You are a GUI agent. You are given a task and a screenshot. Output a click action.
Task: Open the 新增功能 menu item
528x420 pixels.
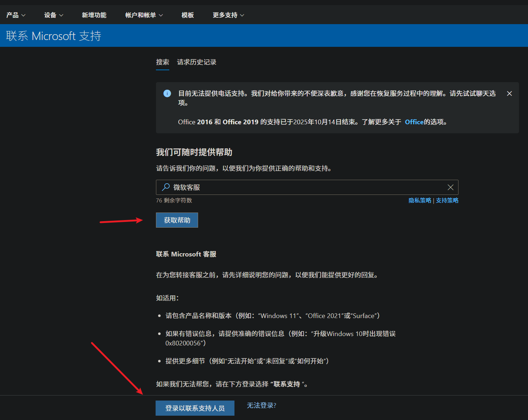click(94, 15)
